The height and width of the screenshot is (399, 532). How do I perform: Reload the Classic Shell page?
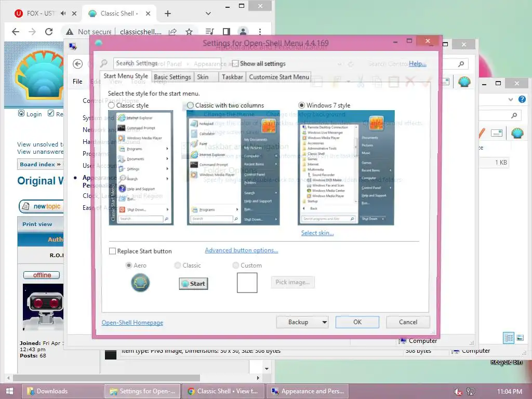click(49, 32)
